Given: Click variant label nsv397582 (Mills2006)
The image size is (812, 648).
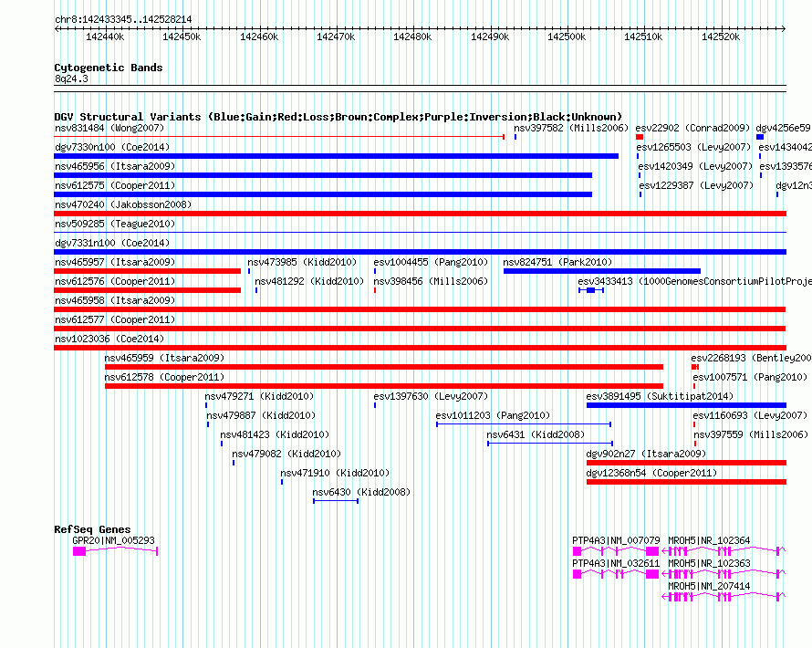Looking at the screenshot, I should click(570, 128).
